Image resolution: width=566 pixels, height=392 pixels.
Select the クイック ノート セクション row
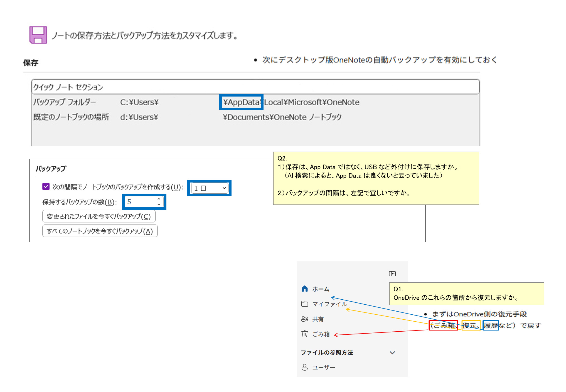[255, 87]
